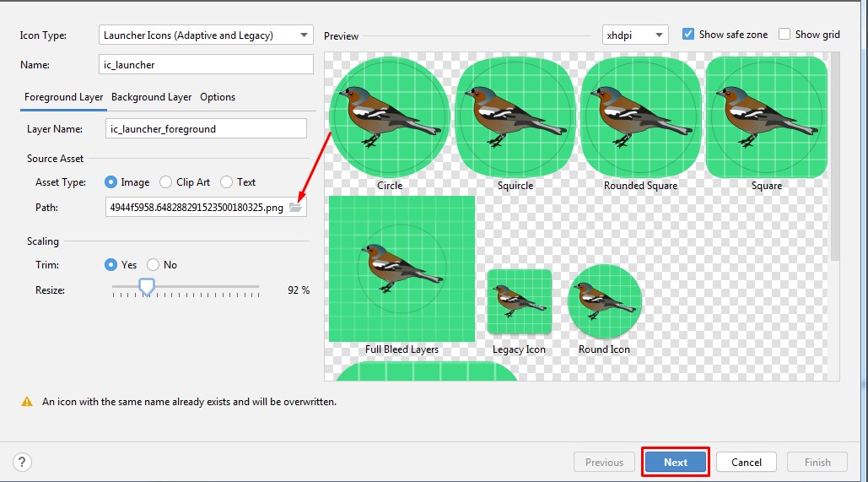Click the disabled Finish button
Image resolution: width=868 pixels, height=482 pixels.
pyautogui.click(x=817, y=462)
